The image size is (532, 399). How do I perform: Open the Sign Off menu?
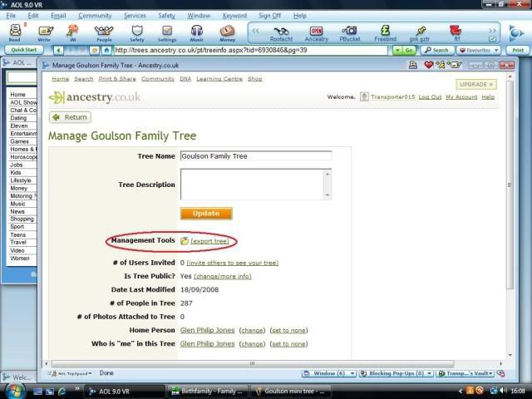pyautogui.click(x=269, y=16)
